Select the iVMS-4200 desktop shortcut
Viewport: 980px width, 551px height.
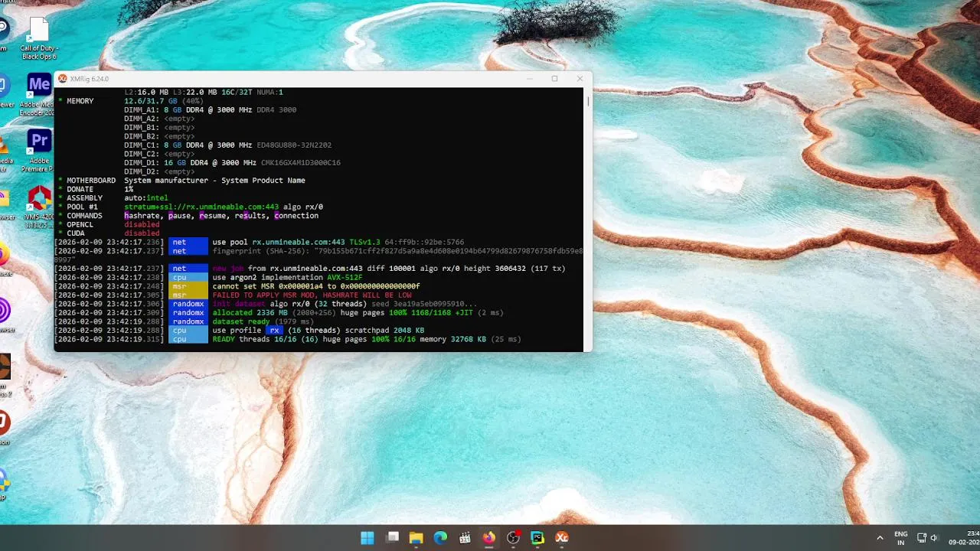39,207
